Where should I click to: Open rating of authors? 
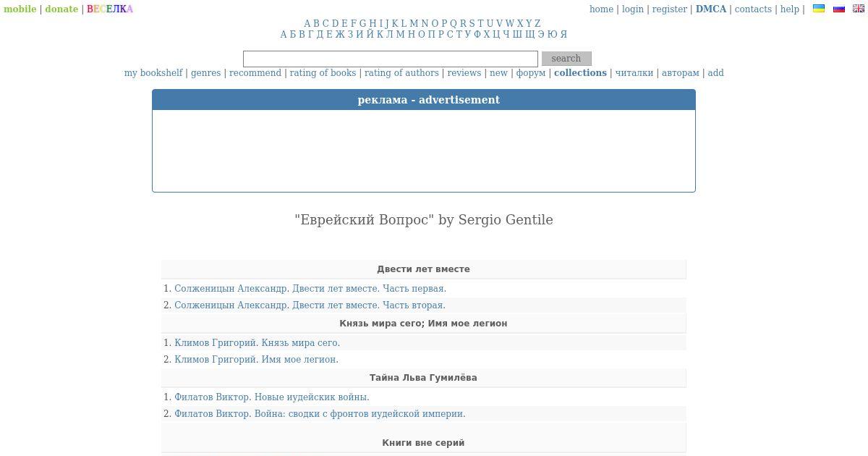coord(401,73)
